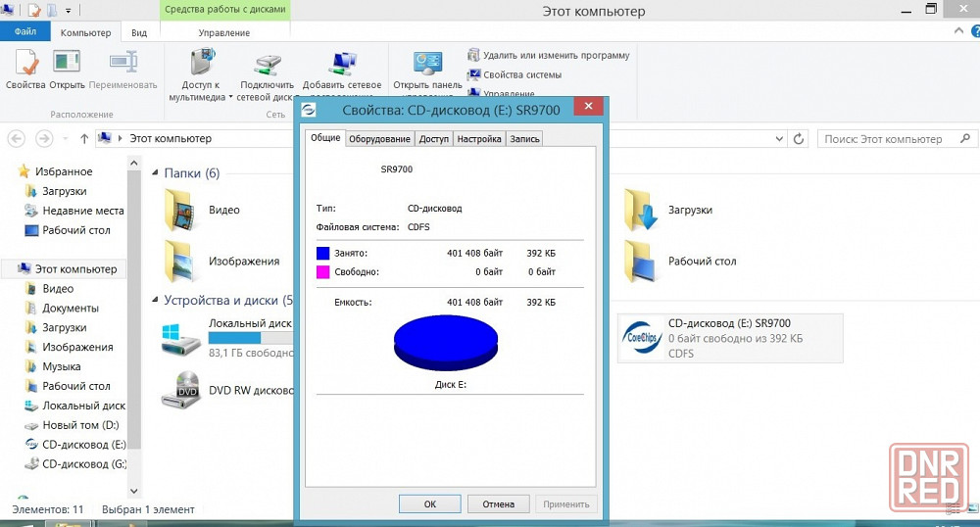
Task: Select the DVD RW дисковод drive icon
Action: pos(186,389)
